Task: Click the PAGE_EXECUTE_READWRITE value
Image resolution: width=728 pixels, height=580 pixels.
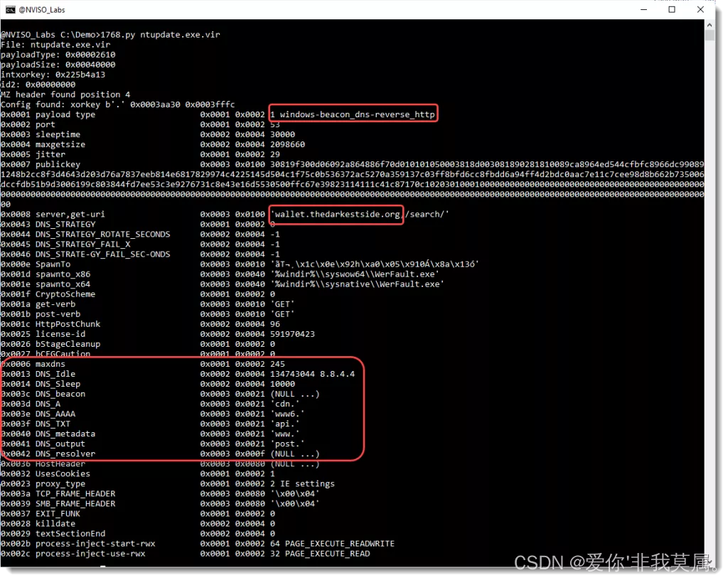Action: coord(340,544)
